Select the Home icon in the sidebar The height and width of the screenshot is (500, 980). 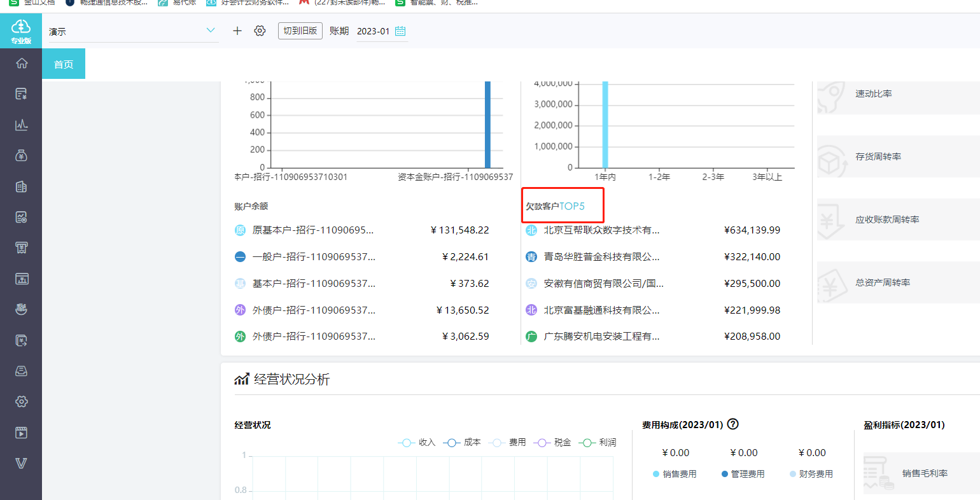tap(21, 64)
